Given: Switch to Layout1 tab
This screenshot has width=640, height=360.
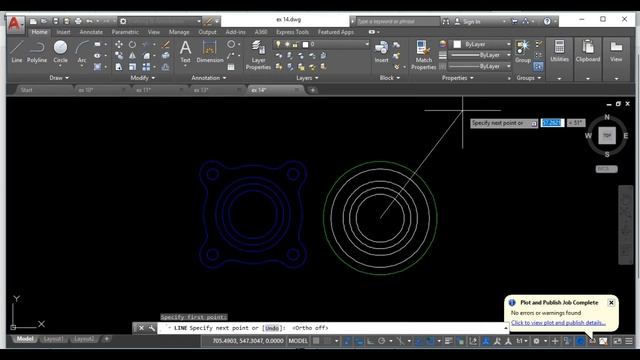Looking at the screenshot, I should click(53, 339).
